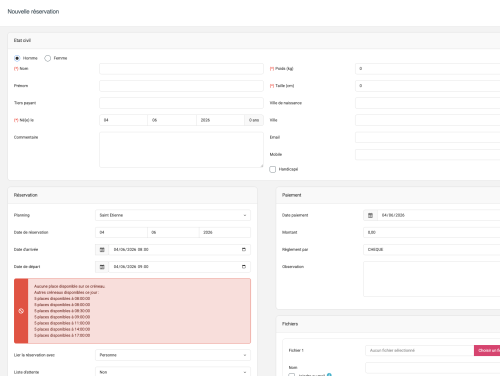Viewport: 500px width, 376px height.
Task: Click the month field of Date de réservation
Action: pos(173,232)
